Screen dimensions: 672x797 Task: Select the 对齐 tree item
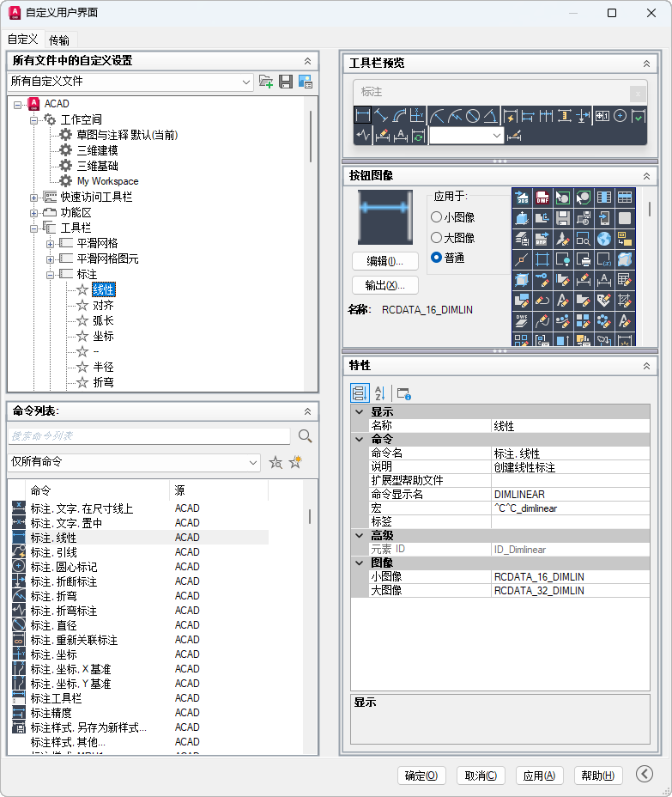click(x=103, y=305)
